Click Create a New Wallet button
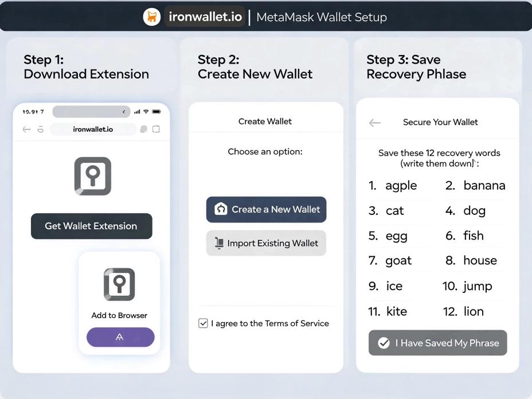 267,209
